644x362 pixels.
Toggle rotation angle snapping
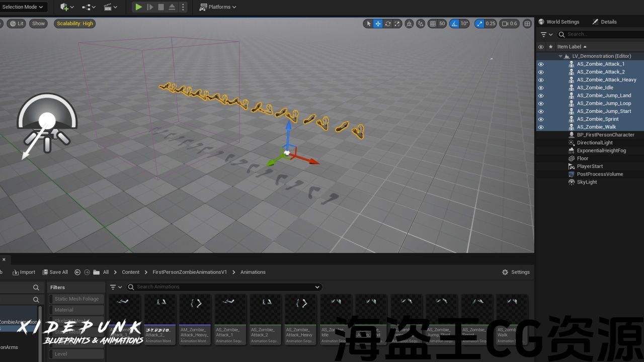coord(454,24)
